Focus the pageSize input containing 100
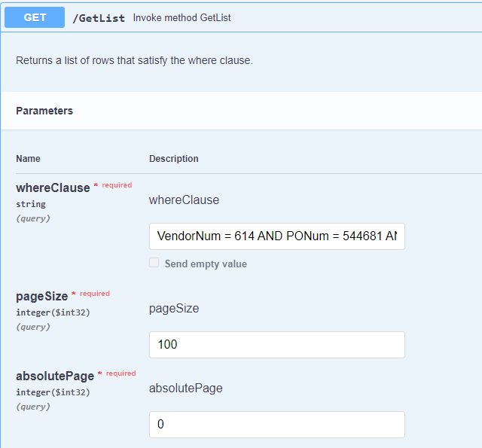This screenshot has width=482, height=448. point(276,345)
